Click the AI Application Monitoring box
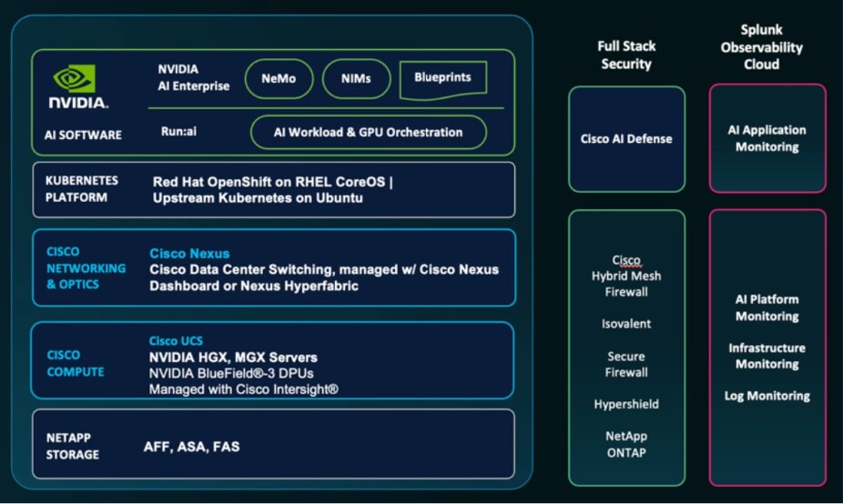843x504 pixels. (x=767, y=138)
